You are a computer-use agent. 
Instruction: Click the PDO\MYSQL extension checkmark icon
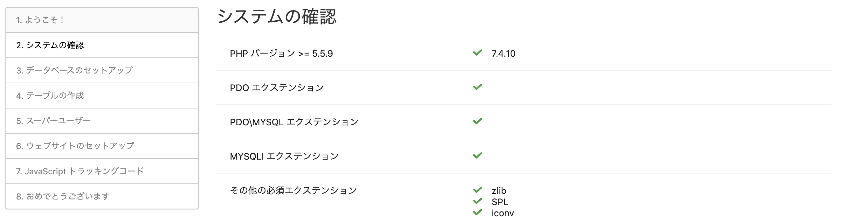477,121
